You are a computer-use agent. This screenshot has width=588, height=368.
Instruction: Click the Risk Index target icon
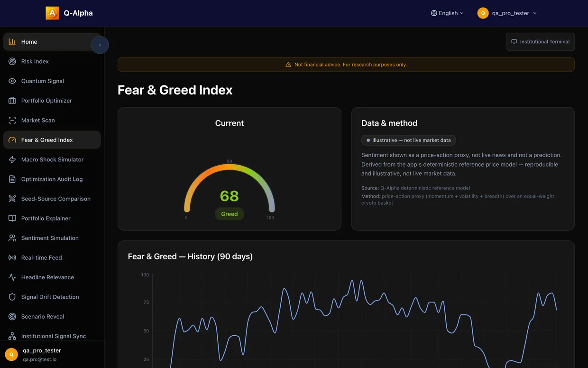[x=12, y=61]
